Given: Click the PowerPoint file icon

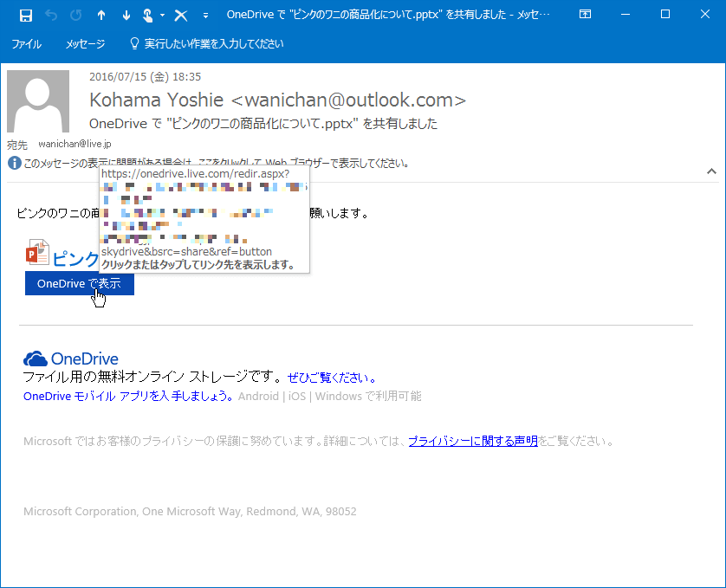Looking at the screenshot, I should (x=37, y=252).
